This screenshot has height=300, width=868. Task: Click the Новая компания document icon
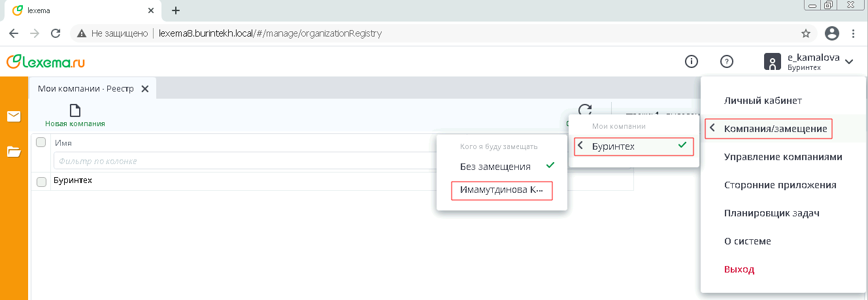tap(75, 110)
